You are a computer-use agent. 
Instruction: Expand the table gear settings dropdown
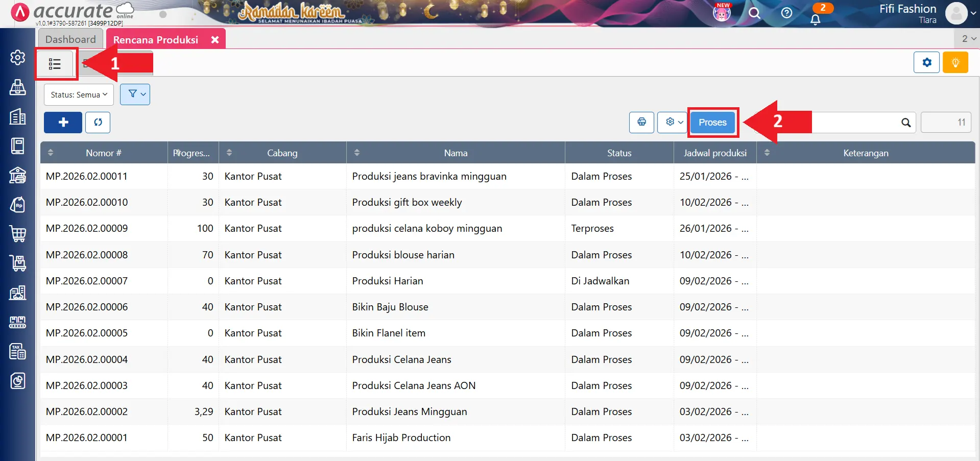point(672,123)
